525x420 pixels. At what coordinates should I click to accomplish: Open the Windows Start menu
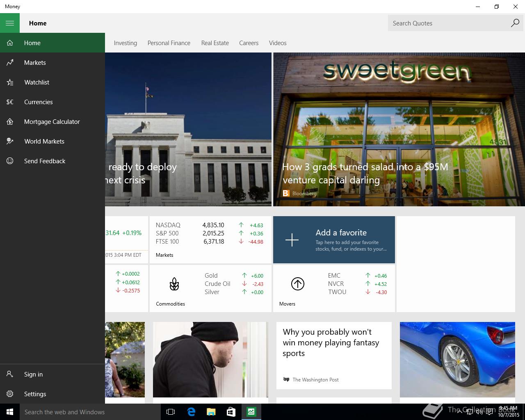pos(10,412)
